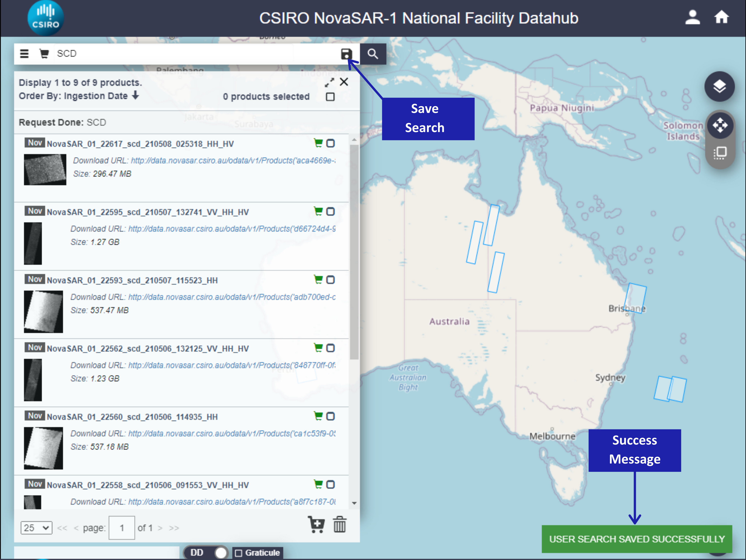Add NovaSAR_01_22595 product to cart
Image resolution: width=746 pixels, height=560 pixels.
[318, 211]
